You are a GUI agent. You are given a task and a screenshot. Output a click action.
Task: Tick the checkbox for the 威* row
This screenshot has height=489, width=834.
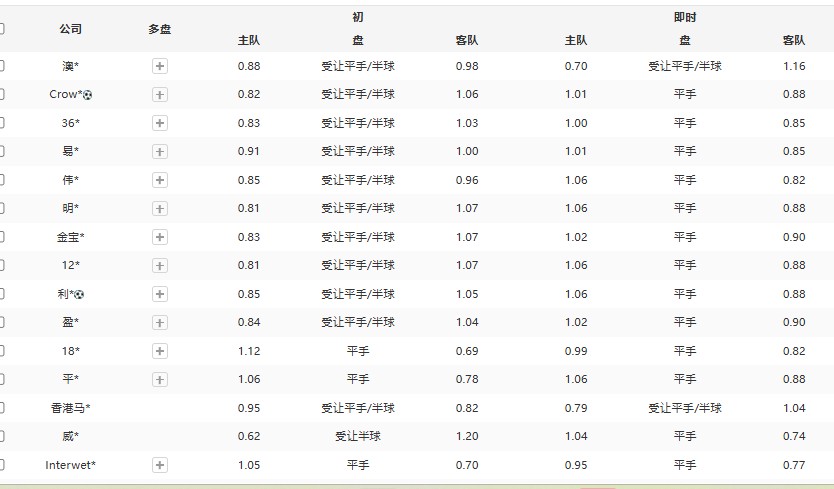[2, 437]
